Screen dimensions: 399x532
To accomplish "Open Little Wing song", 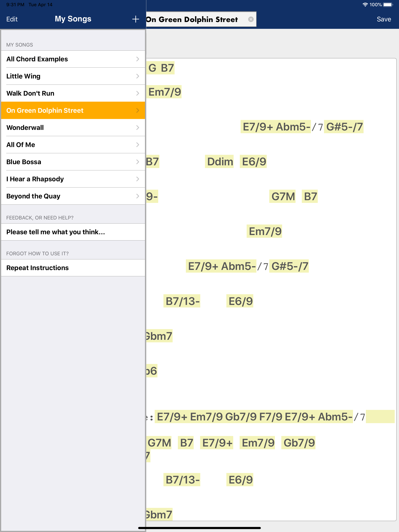I will 73,76.
